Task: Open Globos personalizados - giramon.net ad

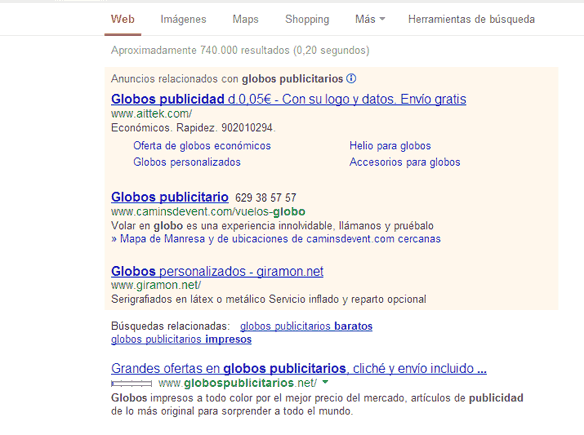Action: click(217, 271)
